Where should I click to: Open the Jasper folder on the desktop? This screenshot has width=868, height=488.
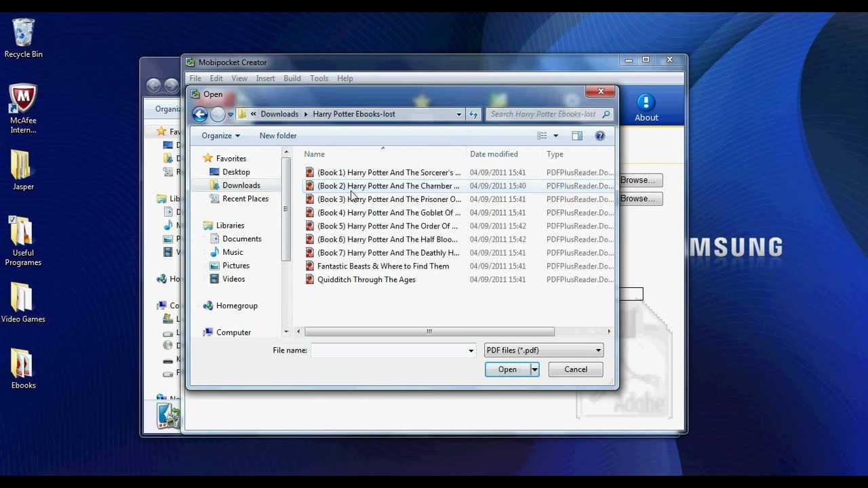[x=23, y=169]
